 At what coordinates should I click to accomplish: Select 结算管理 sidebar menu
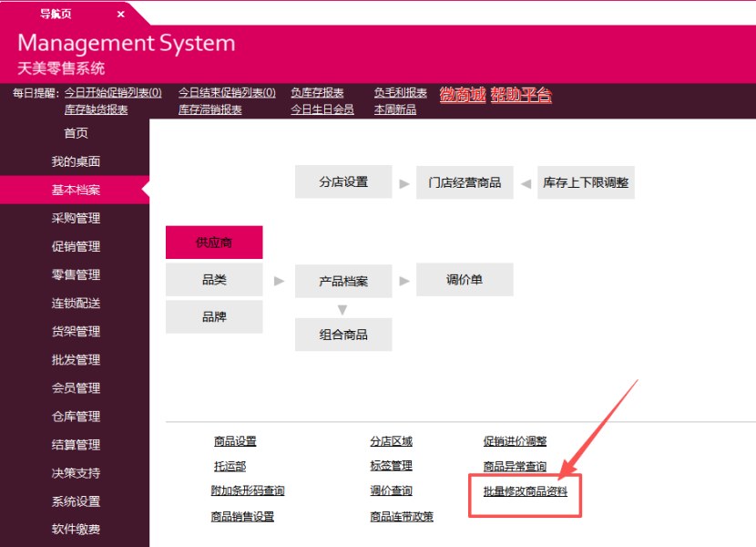point(76,445)
